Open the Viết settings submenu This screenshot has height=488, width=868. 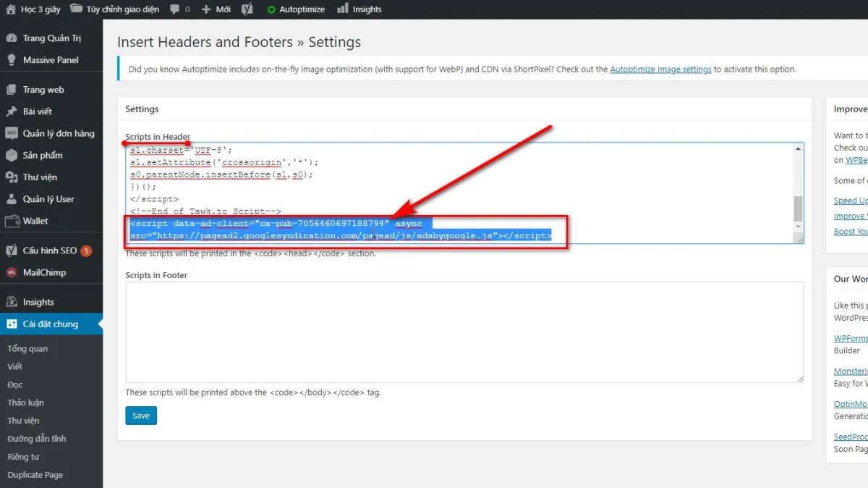[15, 366]
